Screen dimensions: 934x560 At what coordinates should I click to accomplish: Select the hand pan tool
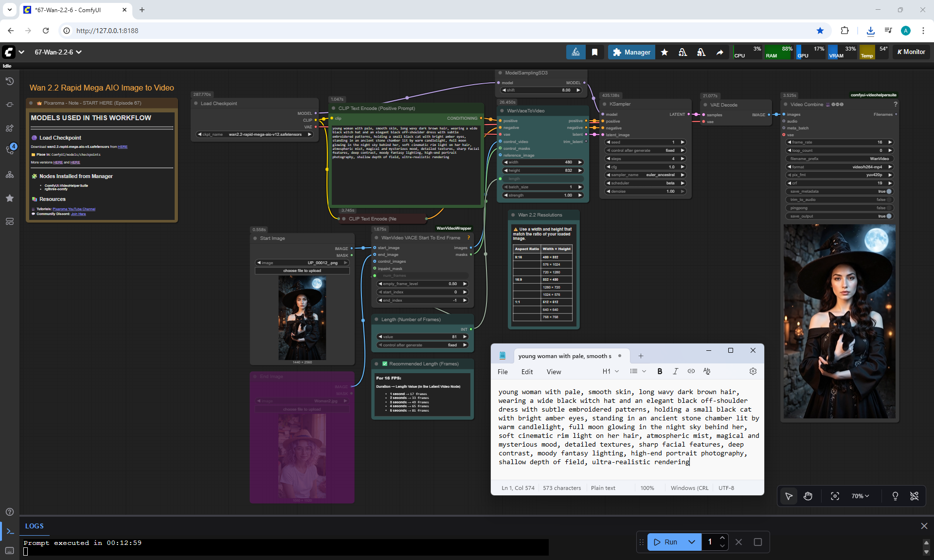(808, 496)
